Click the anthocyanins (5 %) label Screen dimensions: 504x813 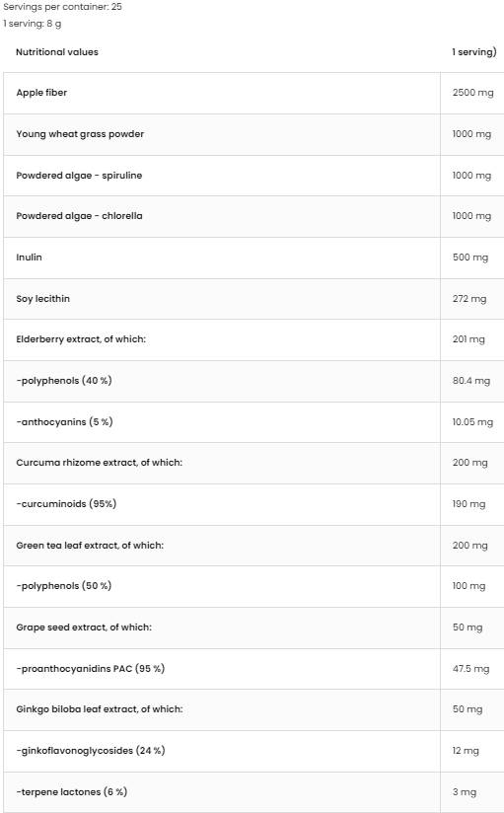pyautogui.click(x=64, y=422)
